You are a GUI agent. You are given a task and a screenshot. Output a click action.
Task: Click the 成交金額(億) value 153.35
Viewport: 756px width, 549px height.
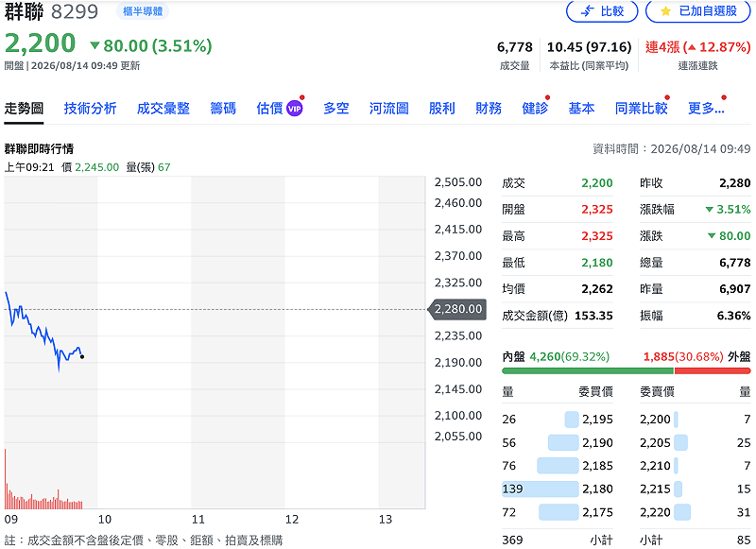593,316
